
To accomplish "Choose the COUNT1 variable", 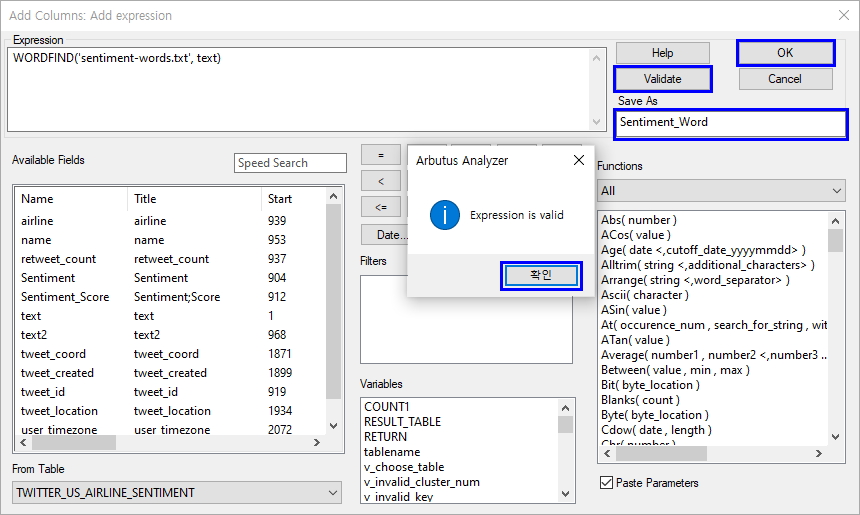I will 387,406.
